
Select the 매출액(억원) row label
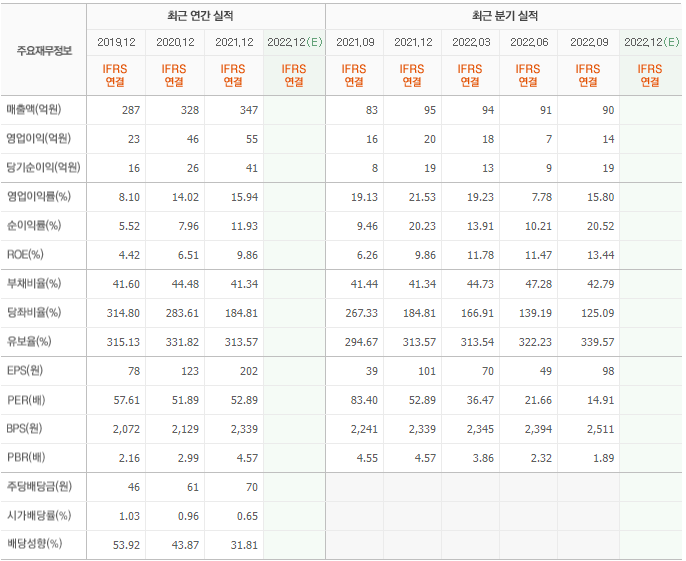(34, 109)
